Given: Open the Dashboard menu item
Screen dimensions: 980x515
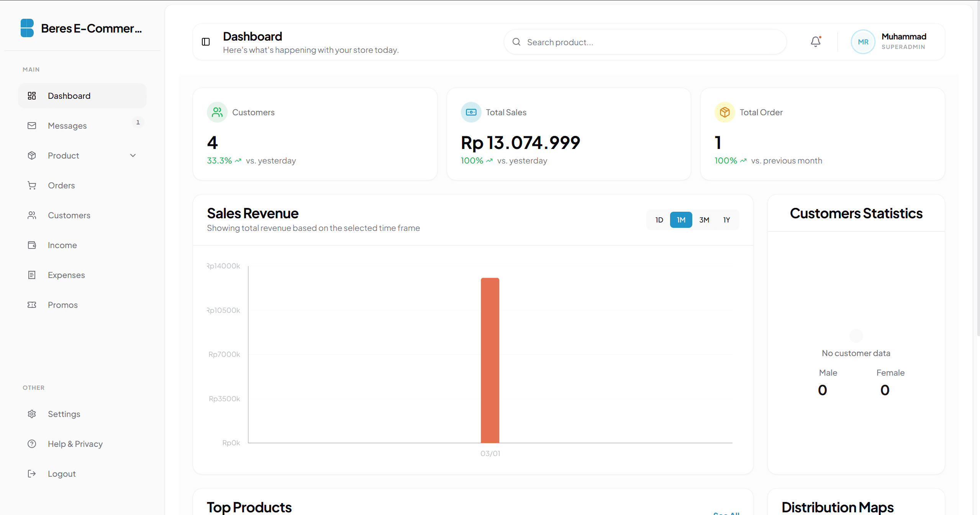Looking at the screenshot, I should click(x=82, y=96).
